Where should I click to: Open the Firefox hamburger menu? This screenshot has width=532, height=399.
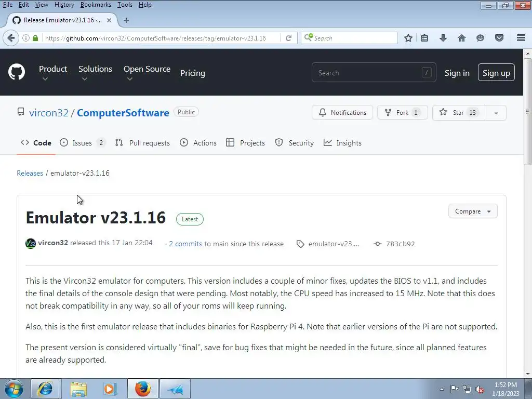point(521,37)
